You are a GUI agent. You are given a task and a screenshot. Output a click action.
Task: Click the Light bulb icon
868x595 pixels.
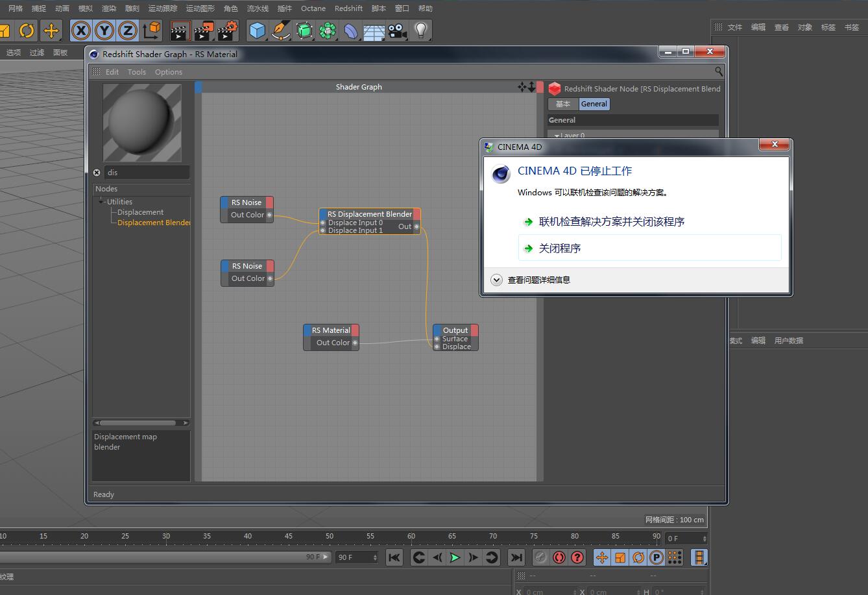click(421, 30)
